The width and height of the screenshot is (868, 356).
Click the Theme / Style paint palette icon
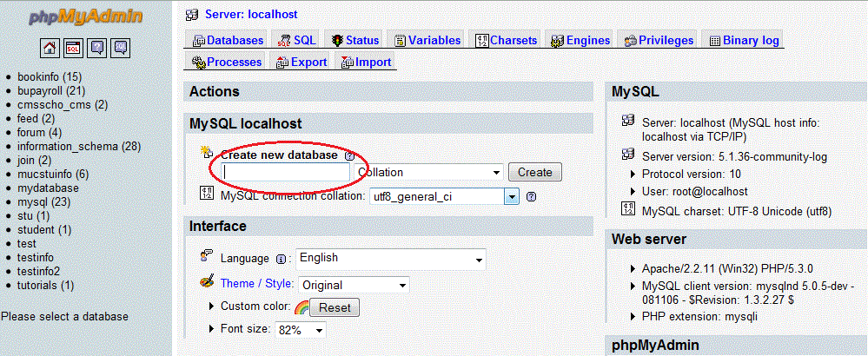click(207, 282)
